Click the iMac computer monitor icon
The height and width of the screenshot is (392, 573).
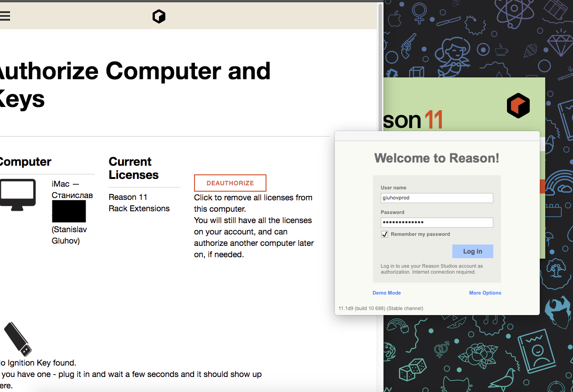(18, 195)
